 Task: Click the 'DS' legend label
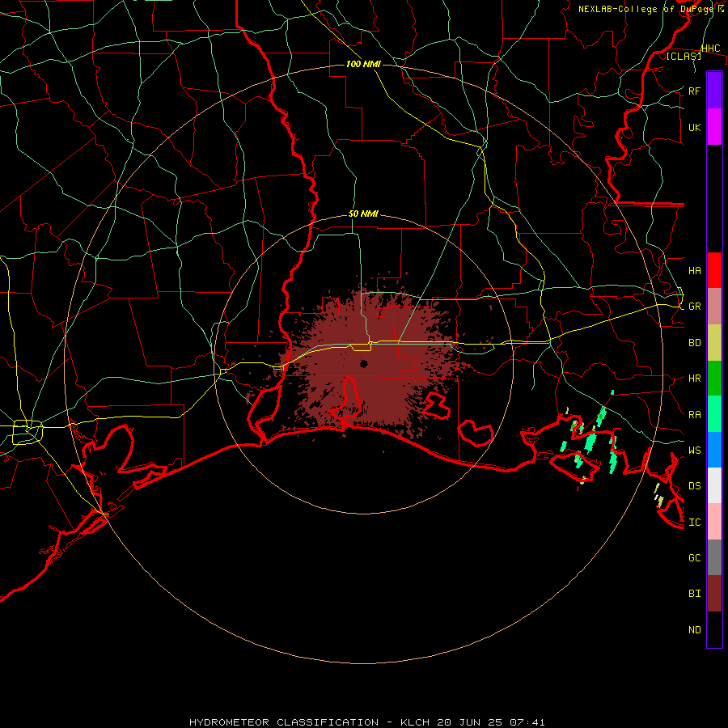694,486
